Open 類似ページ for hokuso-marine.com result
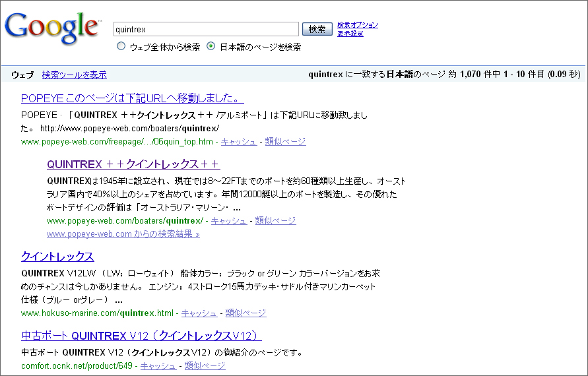Screen dimensions: 588x376 pyautogui.click(x=245, y=313)
